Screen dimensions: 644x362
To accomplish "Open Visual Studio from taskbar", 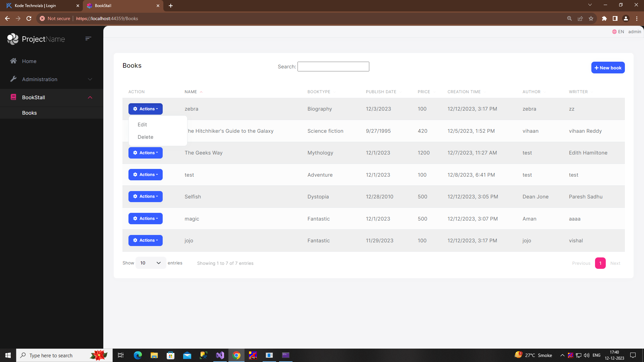I will [x=220, y=355].
